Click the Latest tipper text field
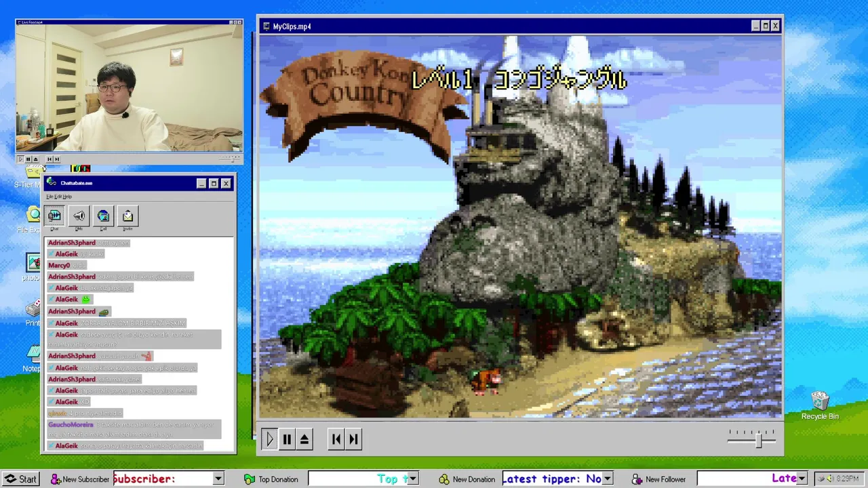The image size is (868, 488). [x=552, y=479]
